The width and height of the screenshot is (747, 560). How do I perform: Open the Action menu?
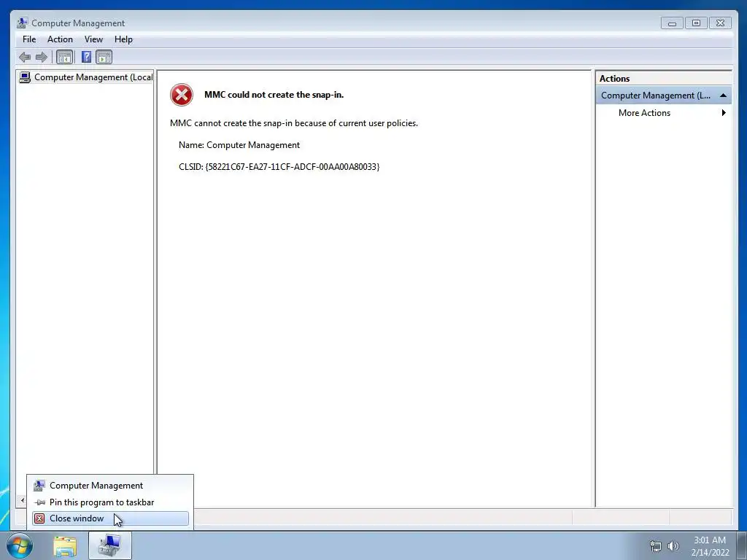pyautogui.click(x=60, y=39)
